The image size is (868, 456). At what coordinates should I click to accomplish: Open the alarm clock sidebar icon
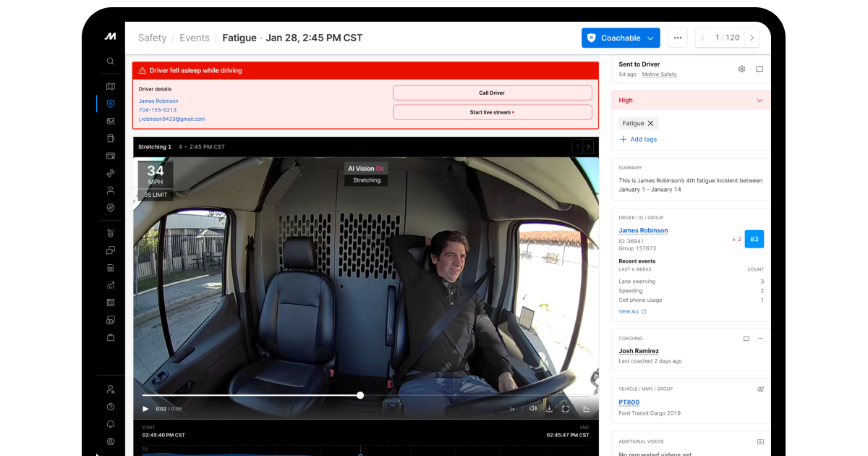coord(111,233)
